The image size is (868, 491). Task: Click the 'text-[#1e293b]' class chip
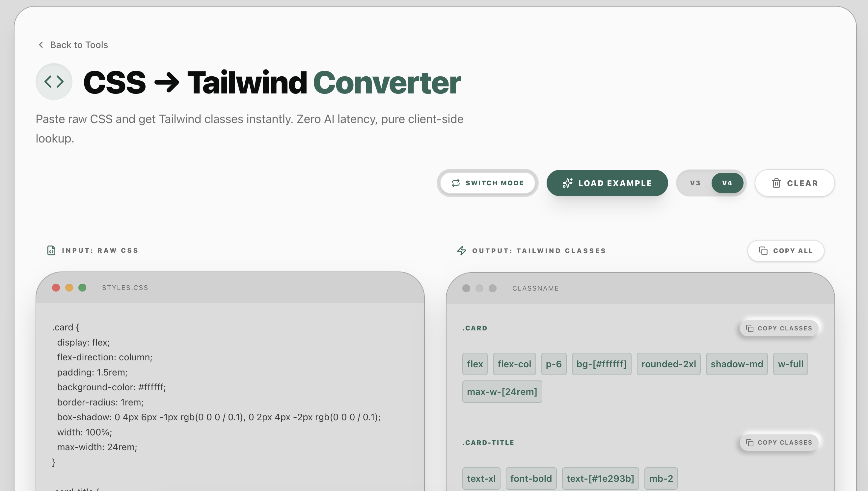[601, 478]
